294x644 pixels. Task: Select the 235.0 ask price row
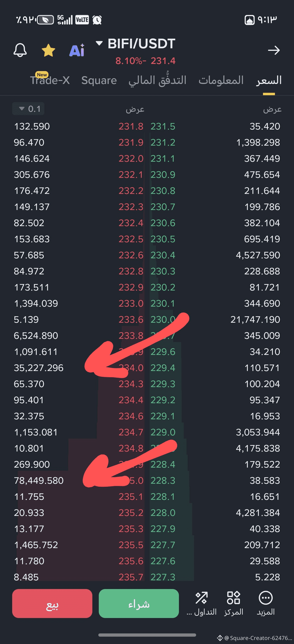tap(79, 480)
